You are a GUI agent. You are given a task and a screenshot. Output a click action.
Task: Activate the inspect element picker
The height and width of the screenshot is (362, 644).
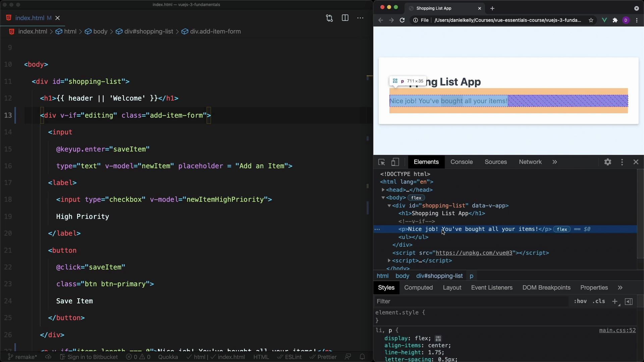(382, 162)
